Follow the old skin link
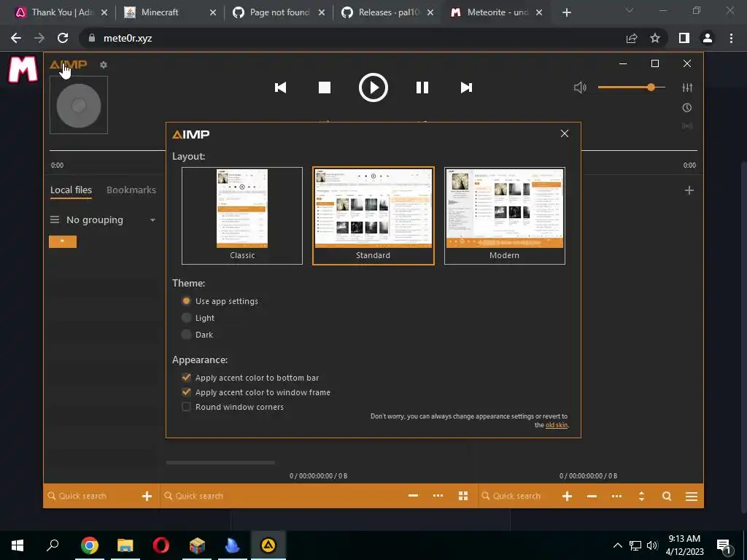The width and height of the screenshot is (747, 560). [557, 425]
